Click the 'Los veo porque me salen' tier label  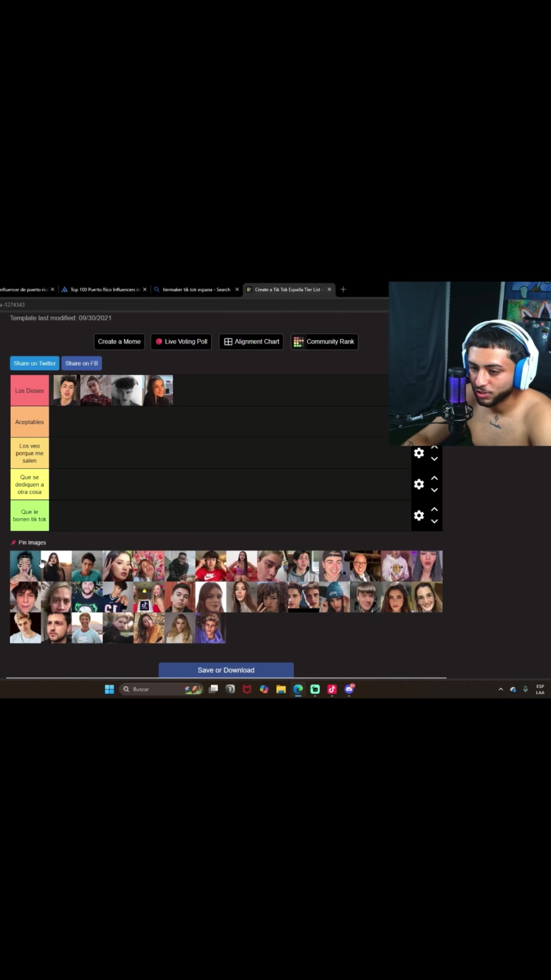pos(30,453)
